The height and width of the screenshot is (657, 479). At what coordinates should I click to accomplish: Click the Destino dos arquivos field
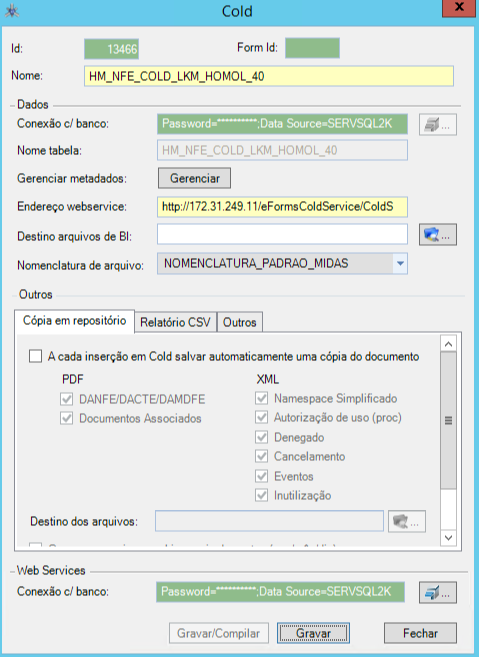point(269,521)
